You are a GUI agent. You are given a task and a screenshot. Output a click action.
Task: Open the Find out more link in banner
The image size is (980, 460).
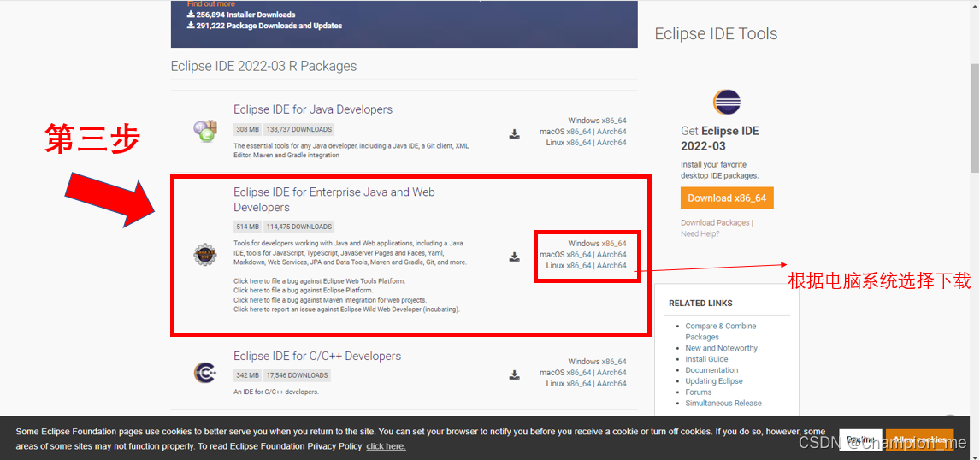[x=211, y=3]
